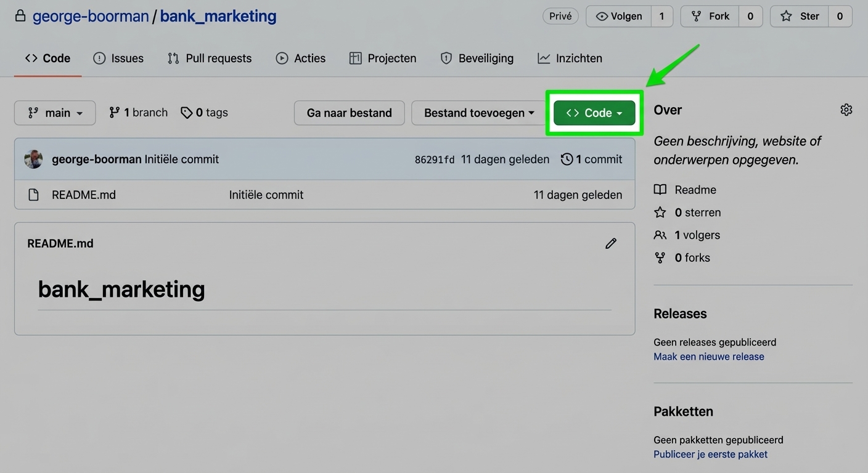Viewport: 868px width, 473px height.
Task: Click the lock icon beside repository name
Action: pyautogui.click(x=20, y=16)
